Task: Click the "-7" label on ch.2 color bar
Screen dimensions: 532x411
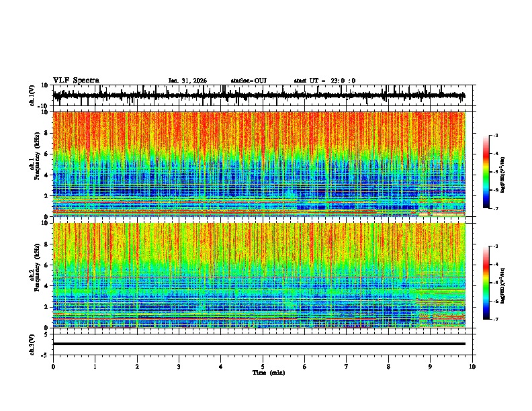Action: pos(495,319)
